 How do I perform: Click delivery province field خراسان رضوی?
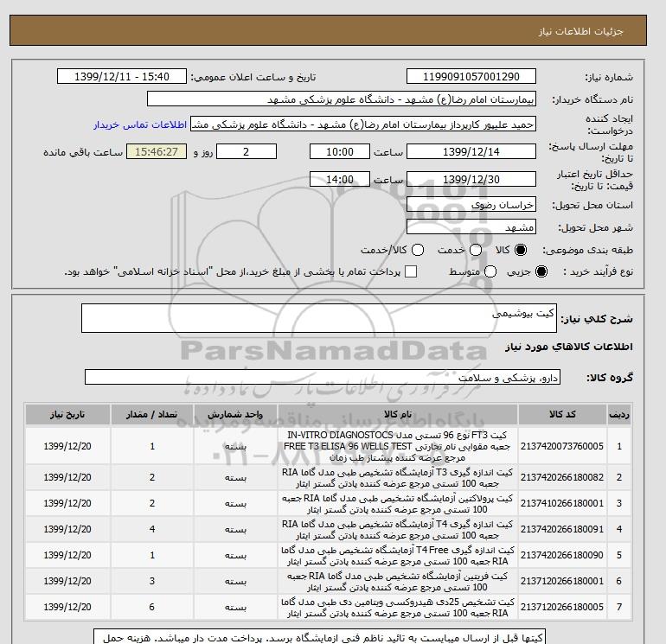471,205
